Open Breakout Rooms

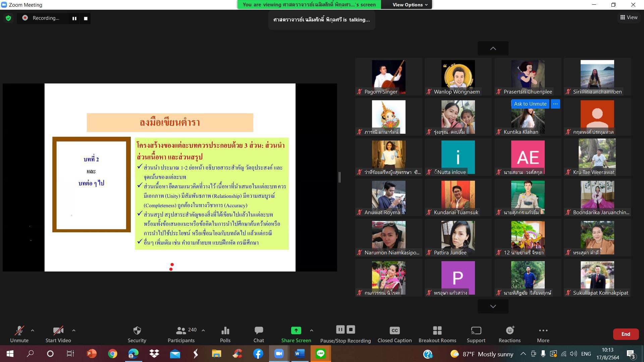(437, 334)
